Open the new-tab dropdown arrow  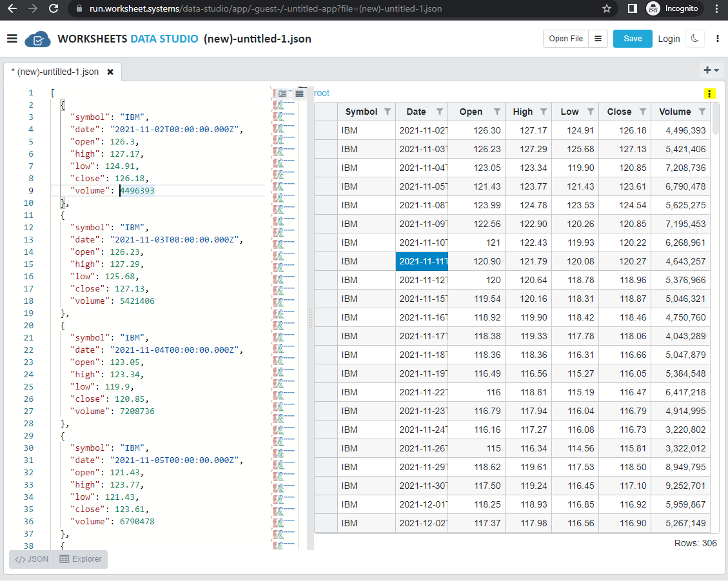pos(716,70)
